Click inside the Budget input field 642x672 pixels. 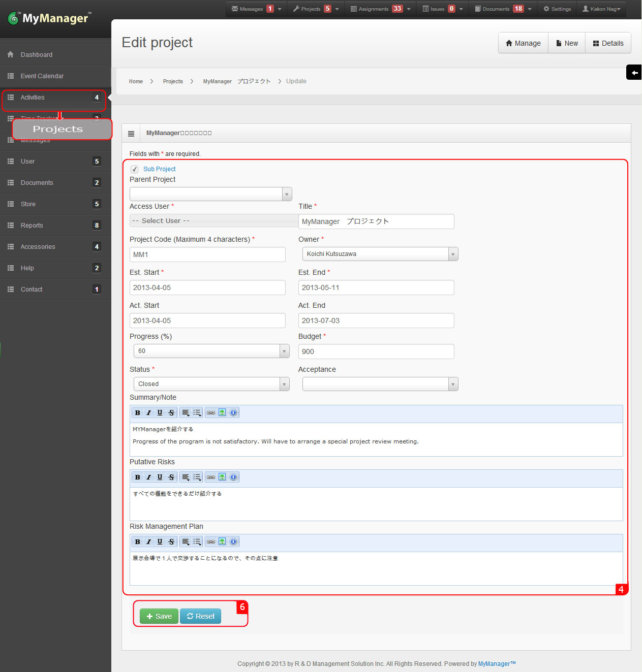coord(376,351)
